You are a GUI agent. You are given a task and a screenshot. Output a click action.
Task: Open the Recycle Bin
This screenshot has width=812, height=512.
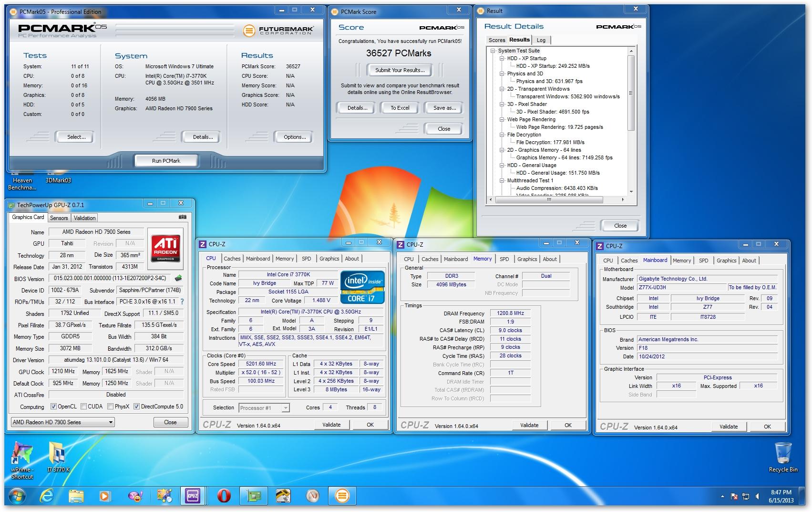pyautogui.click(x=783, y=457)
